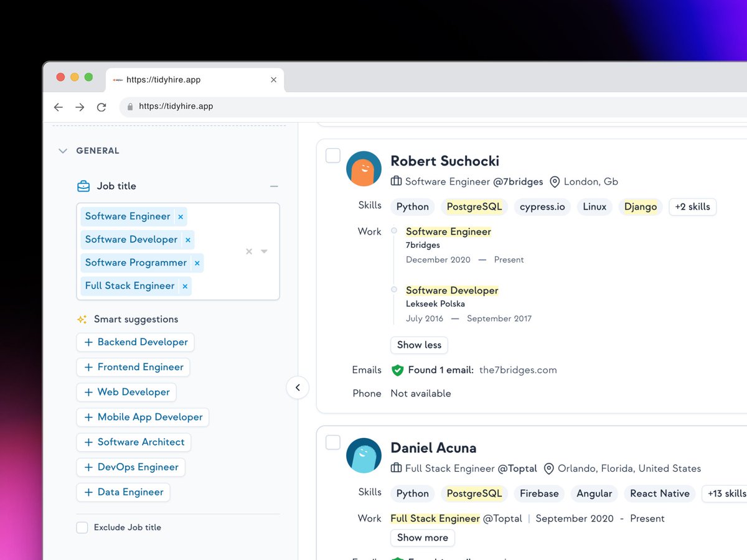
Task: Click the browser back arrow
Action: [58, 106]
